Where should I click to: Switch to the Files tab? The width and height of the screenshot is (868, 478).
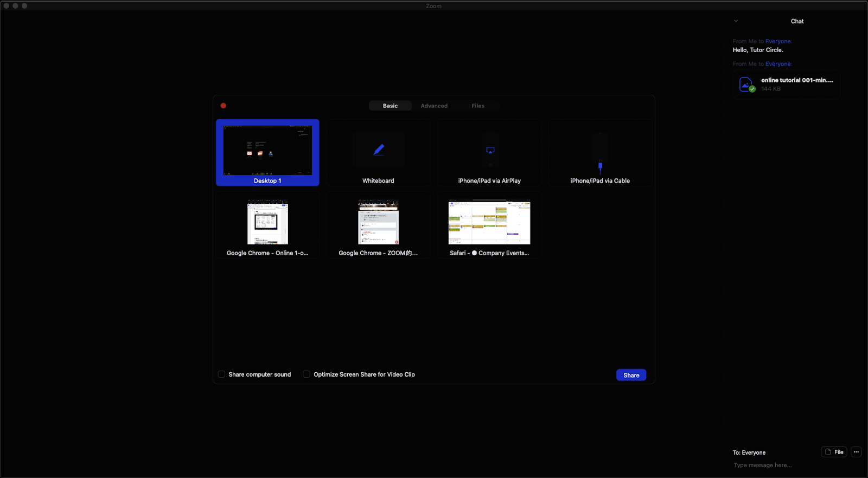(478, 106)
